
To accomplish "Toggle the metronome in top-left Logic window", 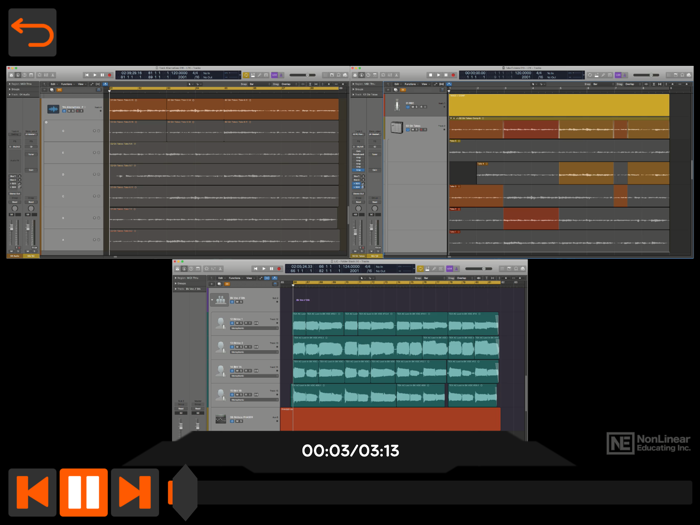I will (x=281, y=75).
